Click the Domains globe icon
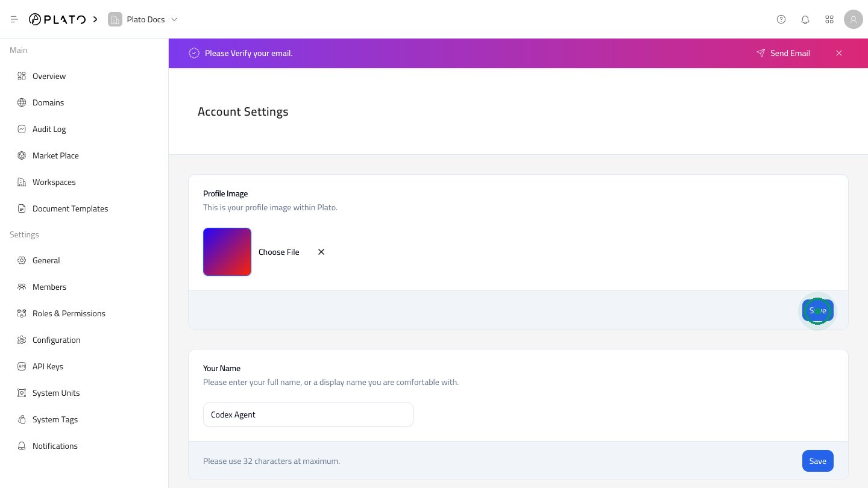The height and width of the screenshot is (488, 868). click(x=22, y=102)
